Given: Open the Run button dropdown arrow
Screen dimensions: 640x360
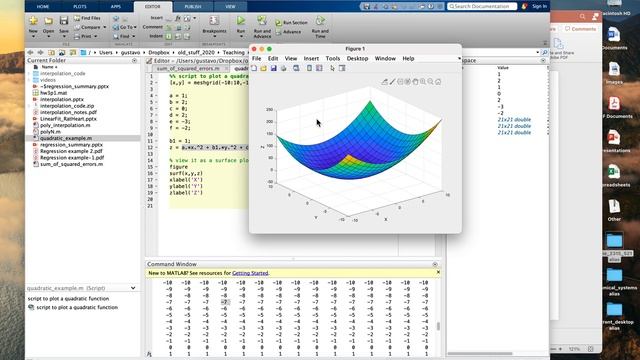Looking at the screenshot, I should point(241,37).
